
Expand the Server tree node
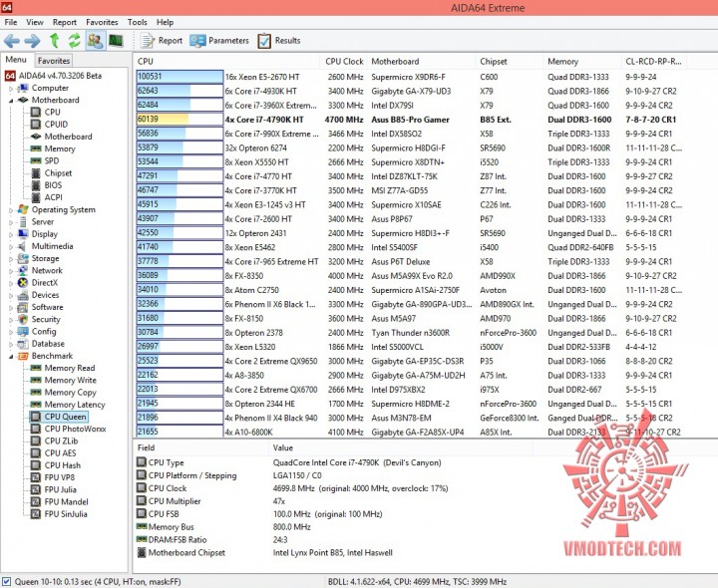[x=11, y=222]
